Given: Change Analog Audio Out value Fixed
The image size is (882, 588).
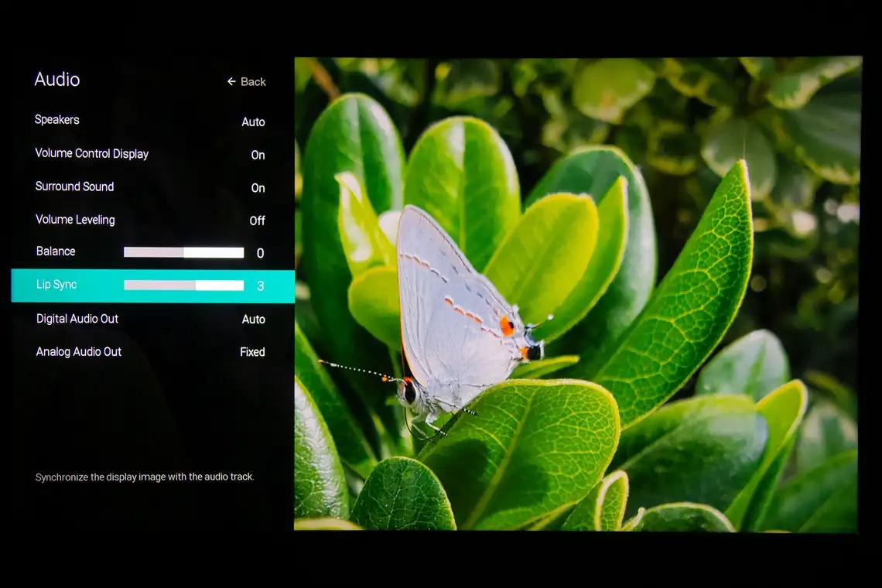Looking at the screenshot, I should coord(252,352).
